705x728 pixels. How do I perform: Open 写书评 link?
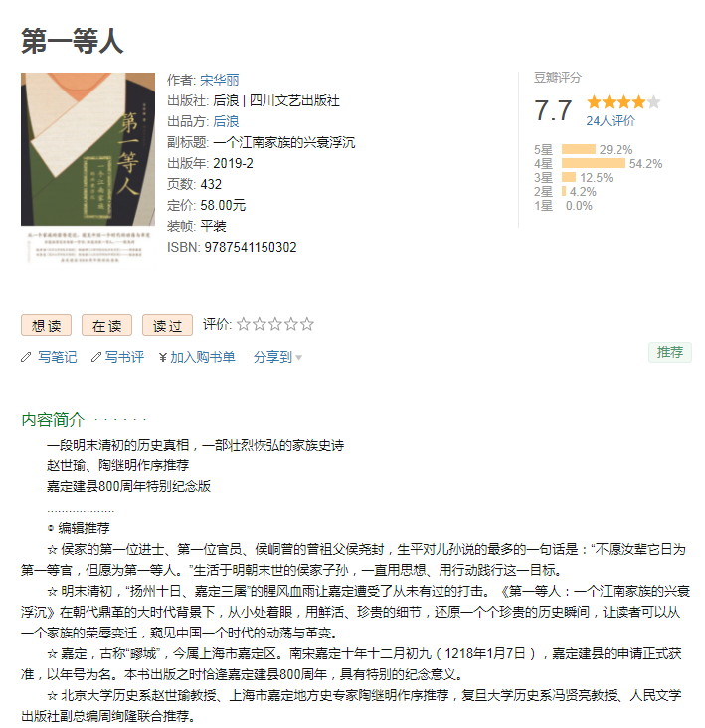pos(124,357)
